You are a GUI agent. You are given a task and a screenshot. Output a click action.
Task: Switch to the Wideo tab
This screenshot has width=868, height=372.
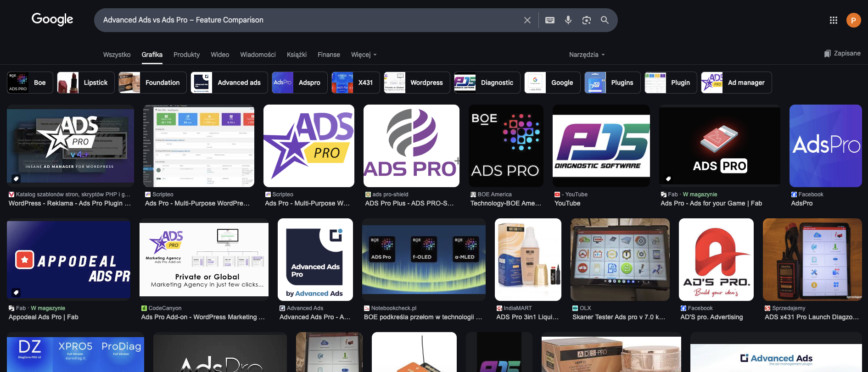(220, 55)
